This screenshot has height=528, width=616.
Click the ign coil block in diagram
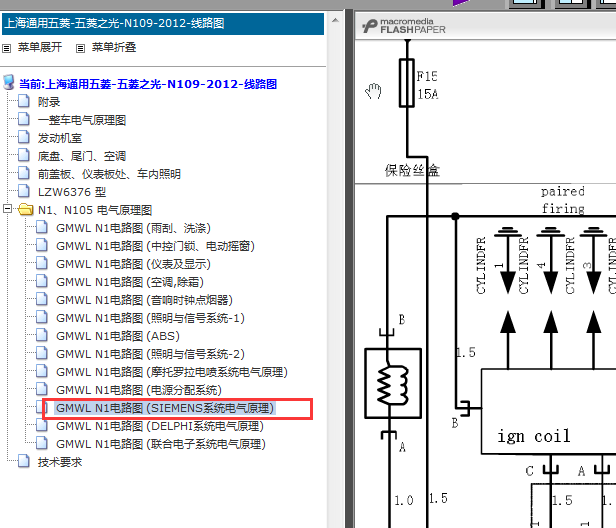pyautogui.click(x=549, y=411)
